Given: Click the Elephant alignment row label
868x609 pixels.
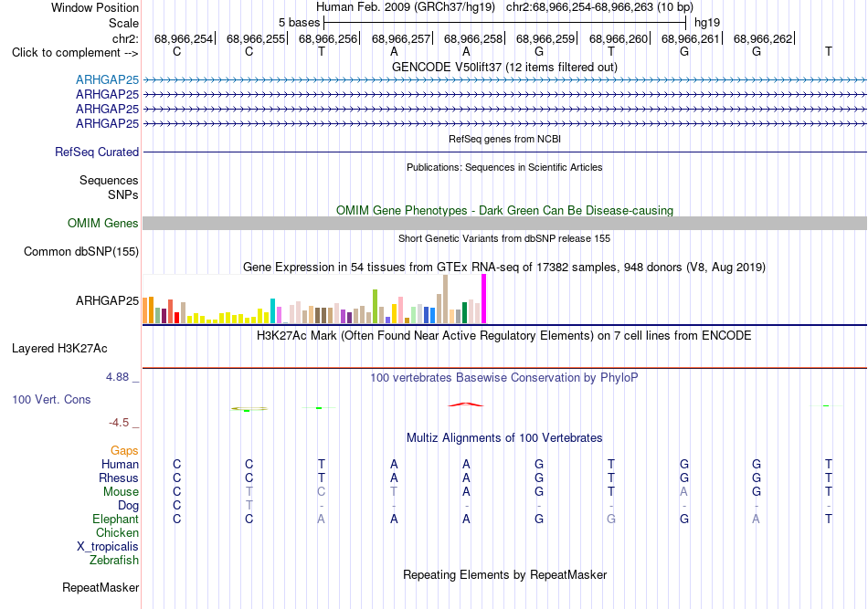Looking at the screenshot, I should click(x=116, y=519).
